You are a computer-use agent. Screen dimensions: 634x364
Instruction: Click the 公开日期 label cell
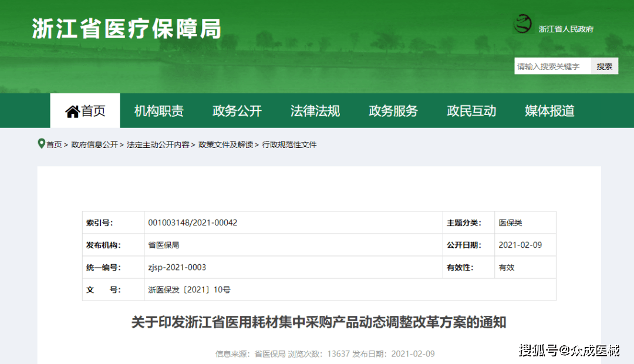click(x=468, y=245)
